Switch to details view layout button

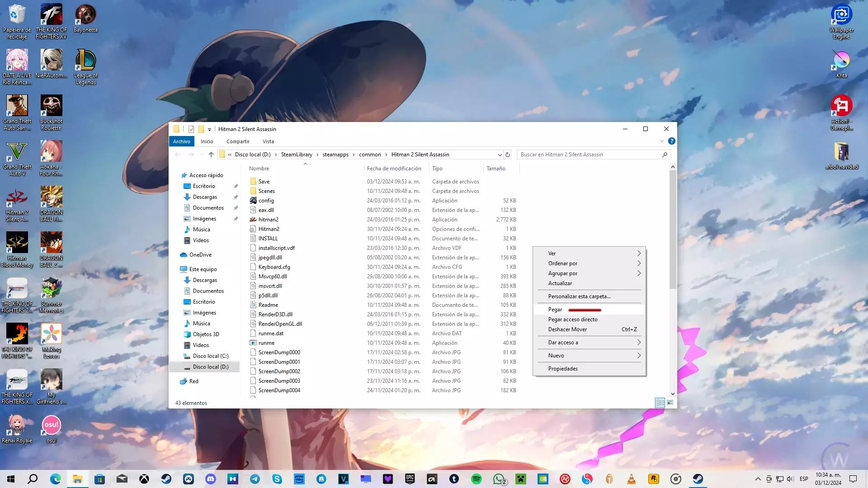click(x=660, y=403)
